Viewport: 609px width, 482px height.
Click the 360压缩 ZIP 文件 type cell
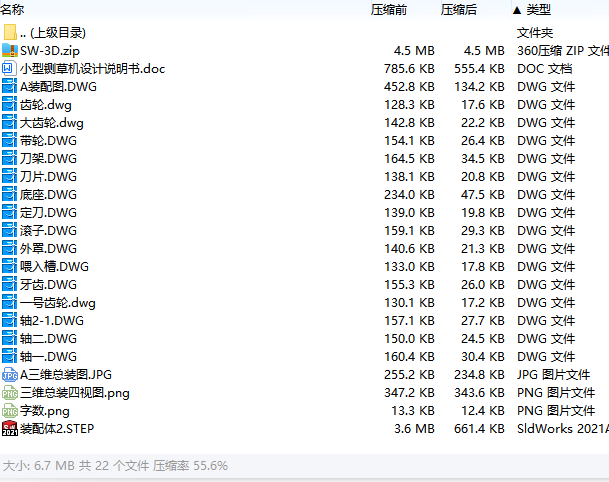coord(563,50)
